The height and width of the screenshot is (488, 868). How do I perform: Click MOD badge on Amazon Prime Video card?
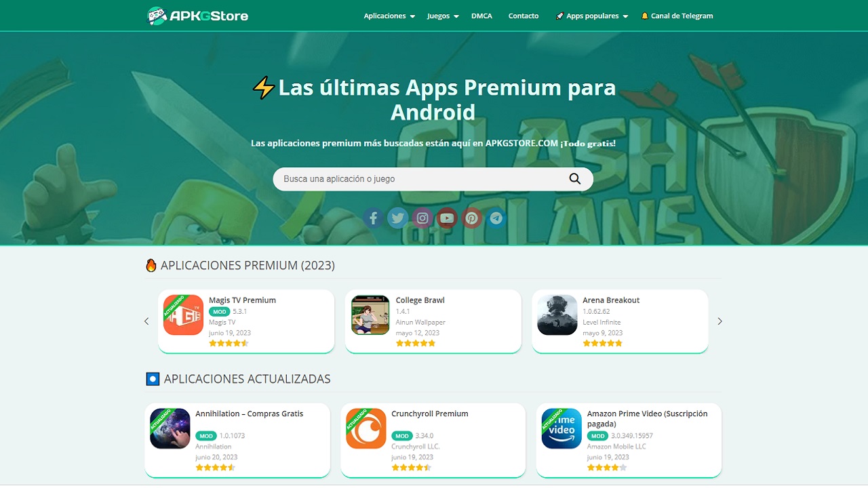pos(597,436)
